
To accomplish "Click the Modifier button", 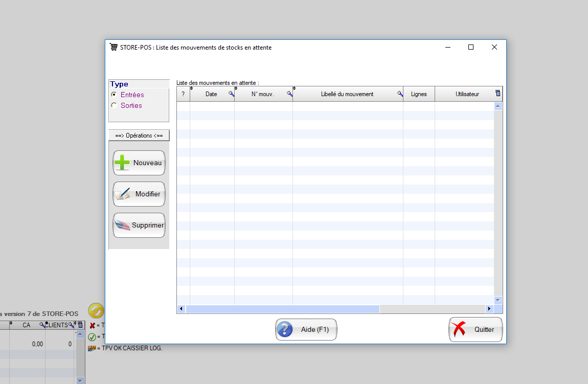I will [139, 194].
